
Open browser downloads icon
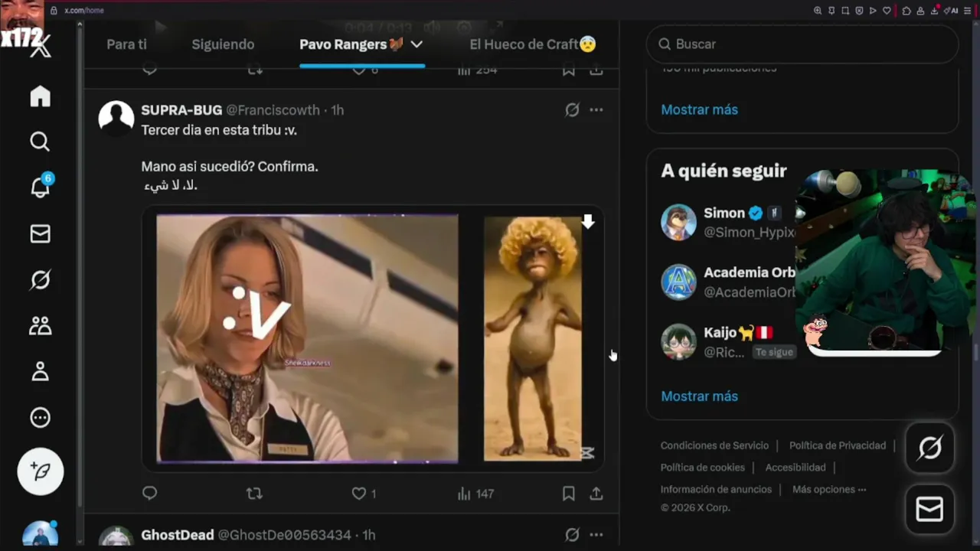(936, 11)
